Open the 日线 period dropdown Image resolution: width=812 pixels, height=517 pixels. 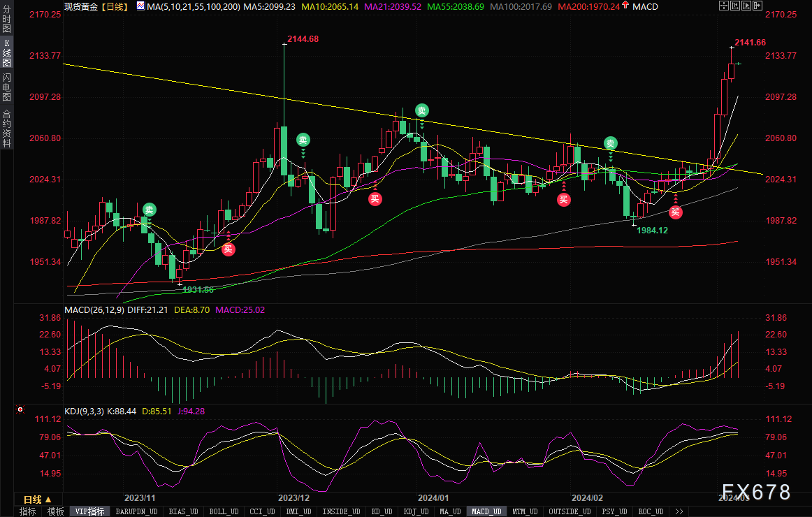point(37,500)
